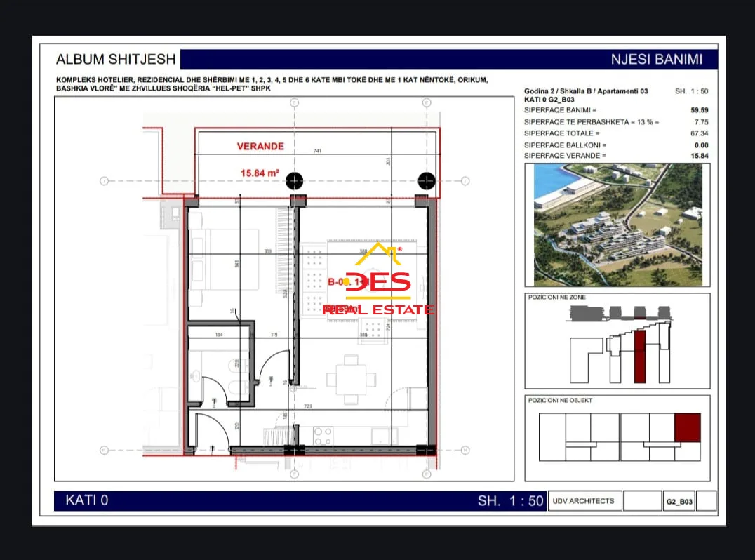Open the aerial rendering of the complex
The image size is (755, 560).
click(x=617, y=225)
